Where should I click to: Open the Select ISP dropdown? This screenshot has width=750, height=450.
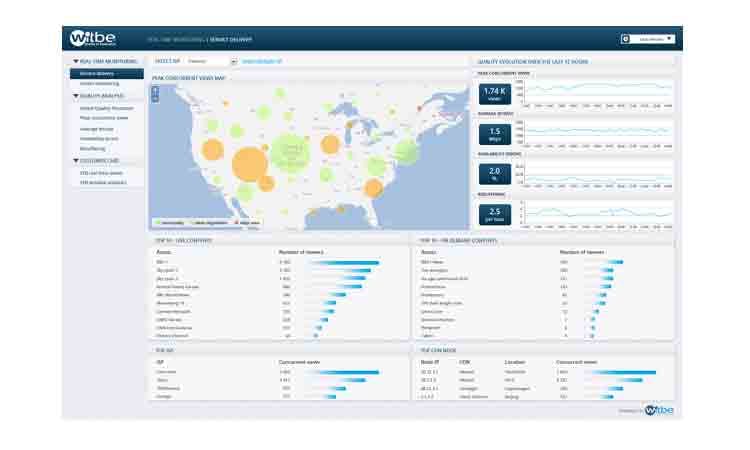(211, 61)
